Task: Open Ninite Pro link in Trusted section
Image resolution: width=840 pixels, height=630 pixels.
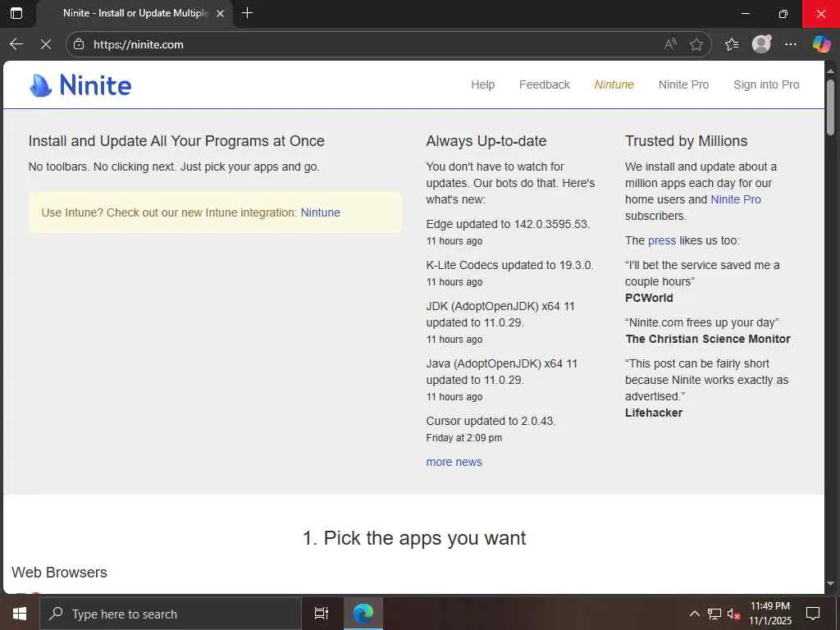Action: [x=736, y=199]
